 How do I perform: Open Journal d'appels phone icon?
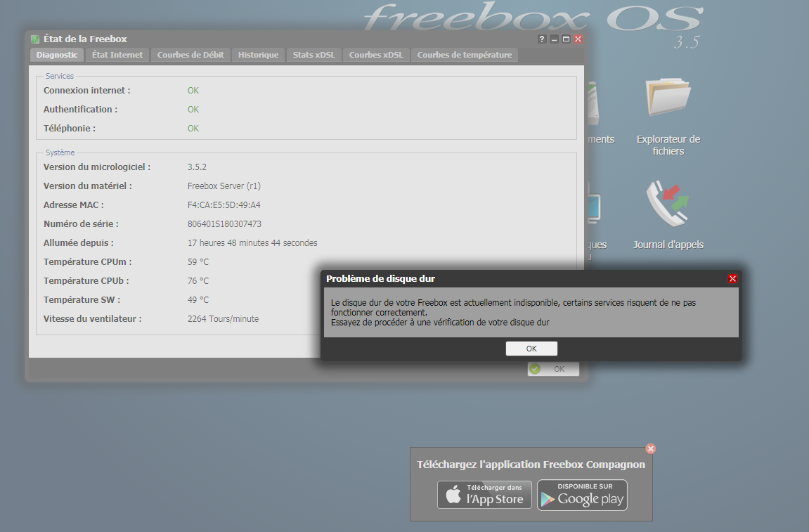tap(668, 214)
